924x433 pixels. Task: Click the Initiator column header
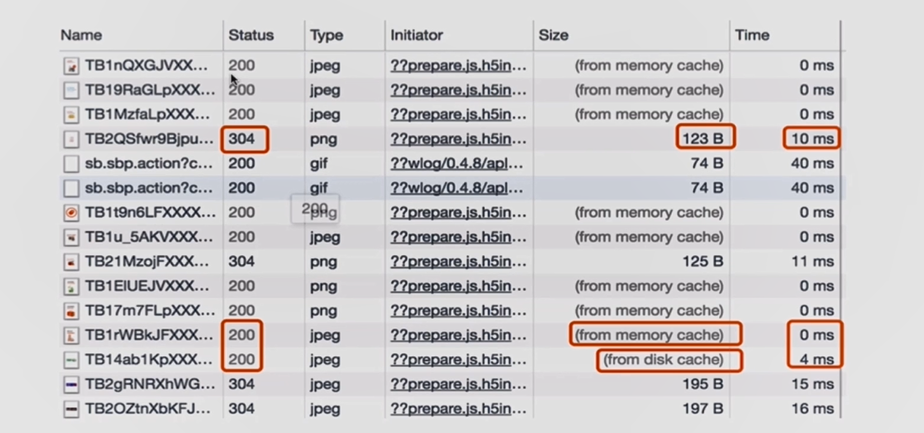point(417,35)
